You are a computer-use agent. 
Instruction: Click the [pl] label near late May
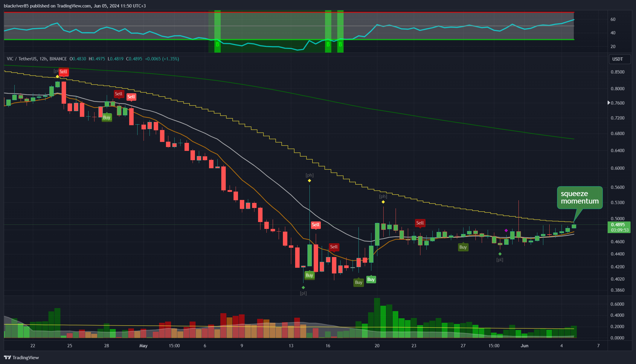(x=500, y=260)
